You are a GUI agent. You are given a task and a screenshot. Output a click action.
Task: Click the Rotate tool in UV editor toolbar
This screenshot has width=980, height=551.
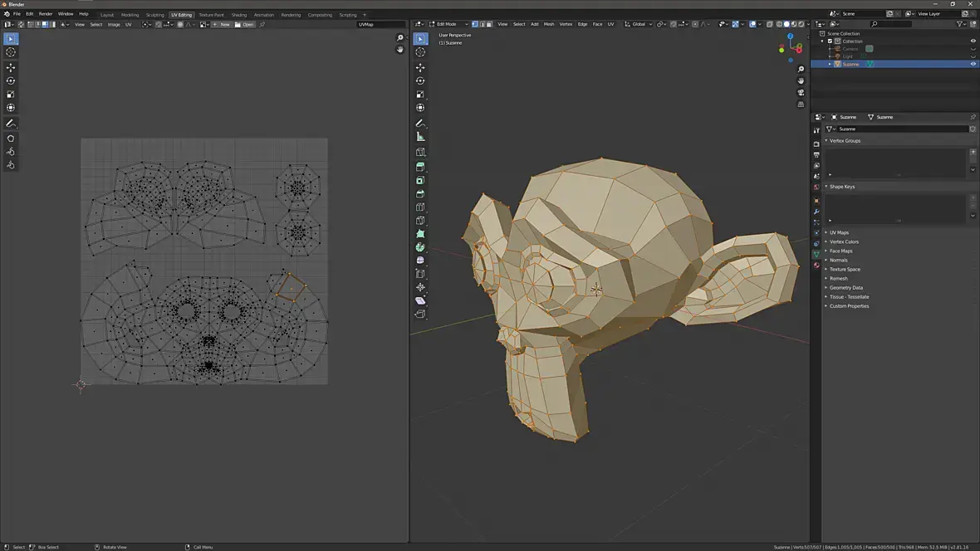coord(11,80)
